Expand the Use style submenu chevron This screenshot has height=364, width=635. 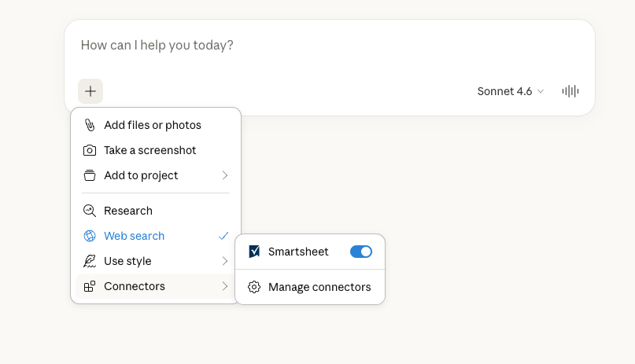click(224, 261)
